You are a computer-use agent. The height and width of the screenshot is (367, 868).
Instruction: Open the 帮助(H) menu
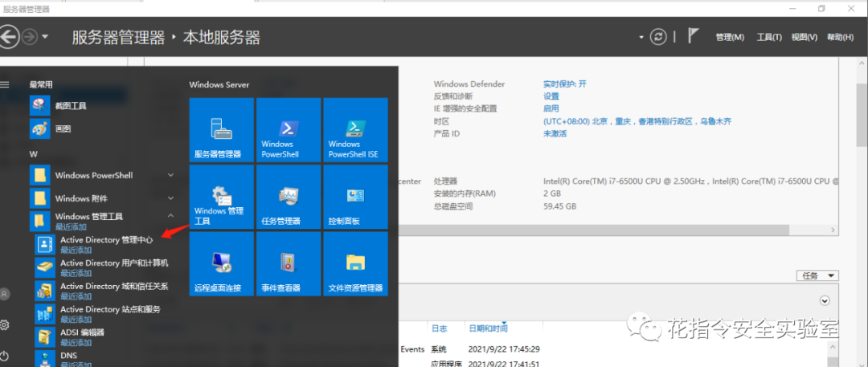click(841, 37)
